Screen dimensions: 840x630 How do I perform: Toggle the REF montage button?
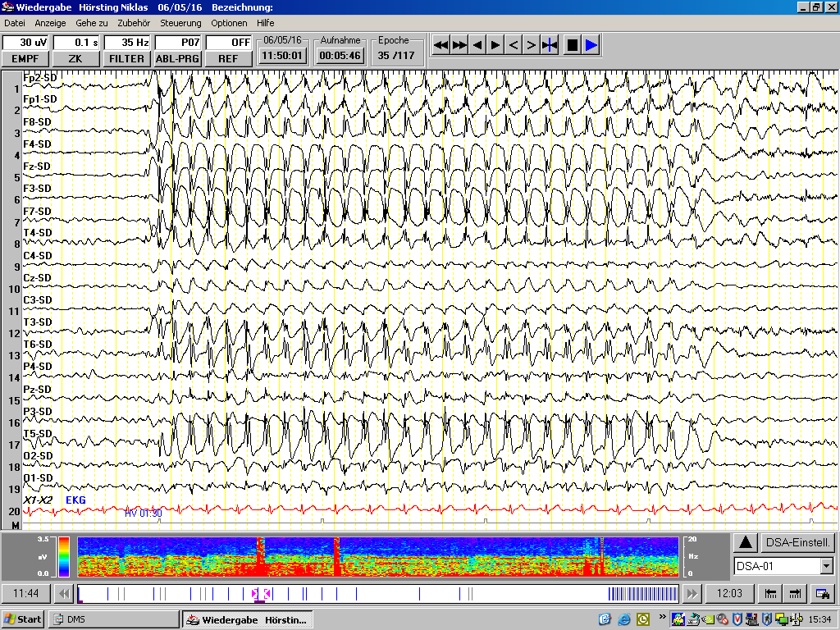tap(228, 58)
